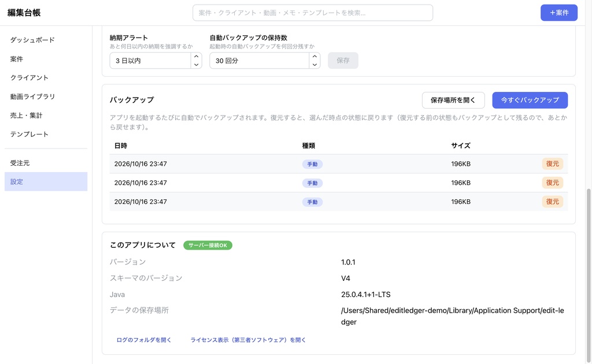The width and height of the screenshot is (592, 364).
Task: Create a new case with ＋案件 button
Action: click(x=559, y=13)
